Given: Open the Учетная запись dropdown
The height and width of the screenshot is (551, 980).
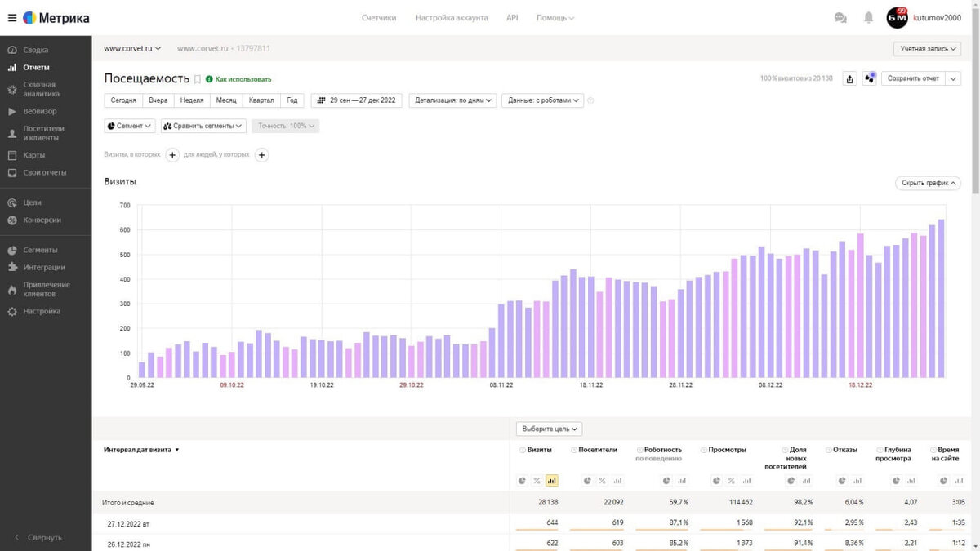Looking at the screenshot, I should (927, 48).
